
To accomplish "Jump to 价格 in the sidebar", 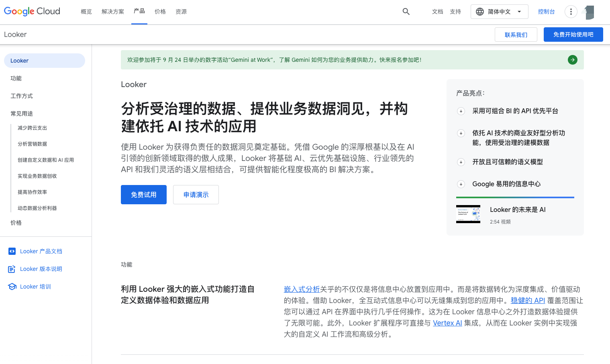I will coord(16,223).
